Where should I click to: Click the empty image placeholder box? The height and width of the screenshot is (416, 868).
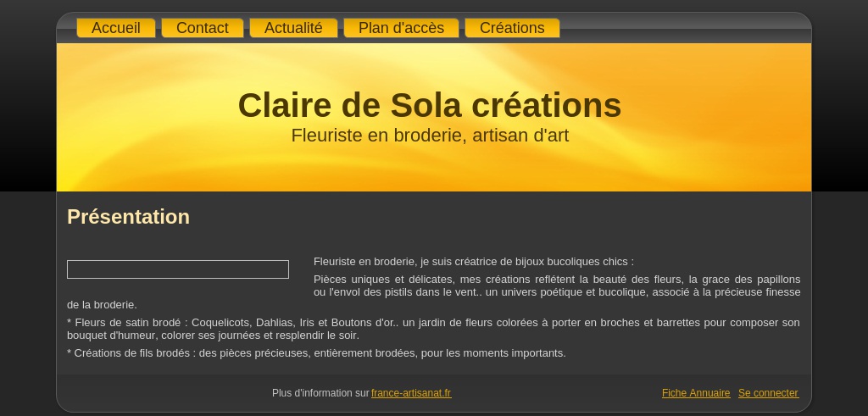(178, 269)
